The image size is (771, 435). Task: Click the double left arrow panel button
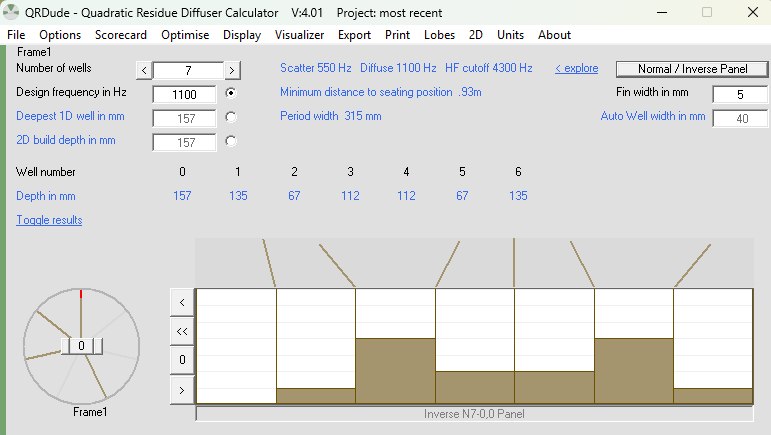182,330
